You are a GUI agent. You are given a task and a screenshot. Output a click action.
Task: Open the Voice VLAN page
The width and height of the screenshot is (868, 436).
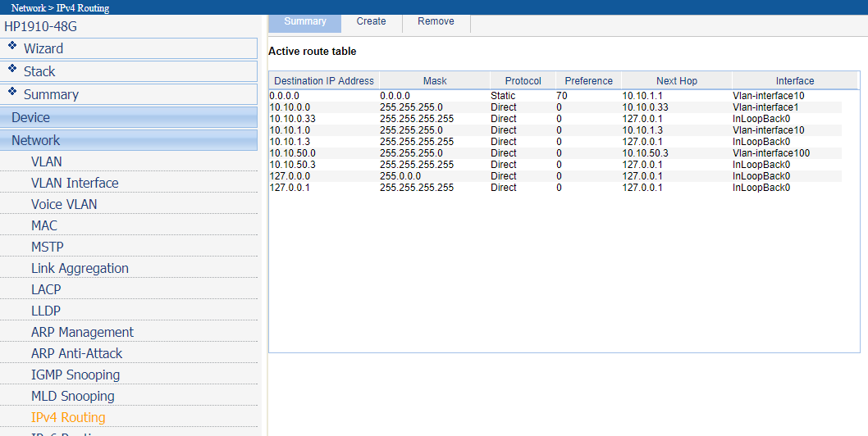pyautogui.click(x=64, y=204)
